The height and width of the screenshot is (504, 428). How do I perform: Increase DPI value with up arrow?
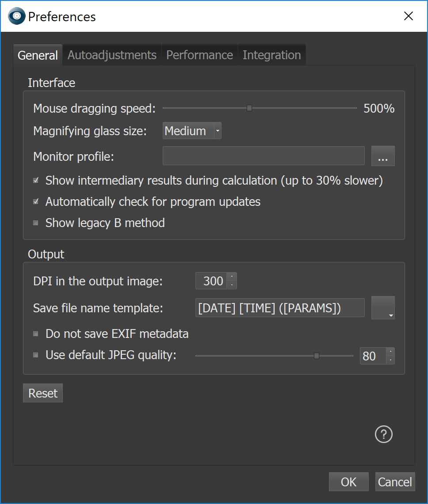click(x=232, y=277)
